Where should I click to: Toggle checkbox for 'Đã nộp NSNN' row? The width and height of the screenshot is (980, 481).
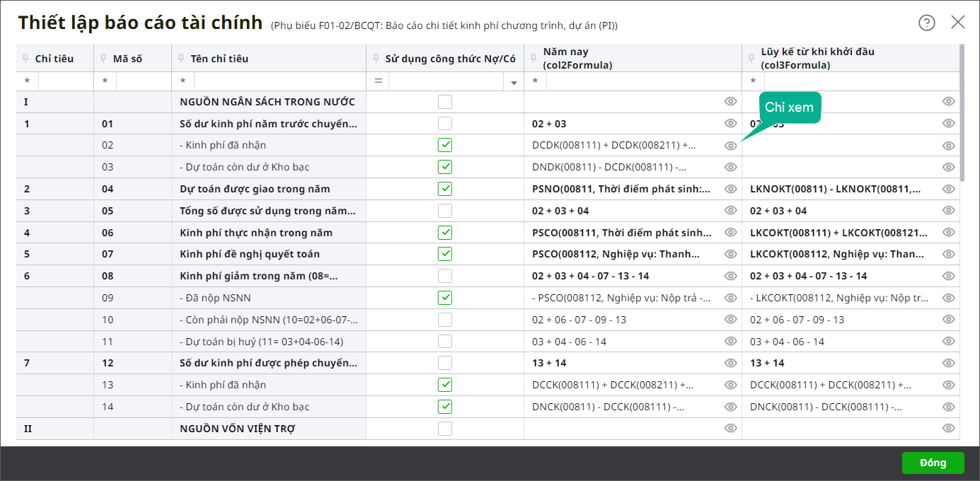coord(444,298)
